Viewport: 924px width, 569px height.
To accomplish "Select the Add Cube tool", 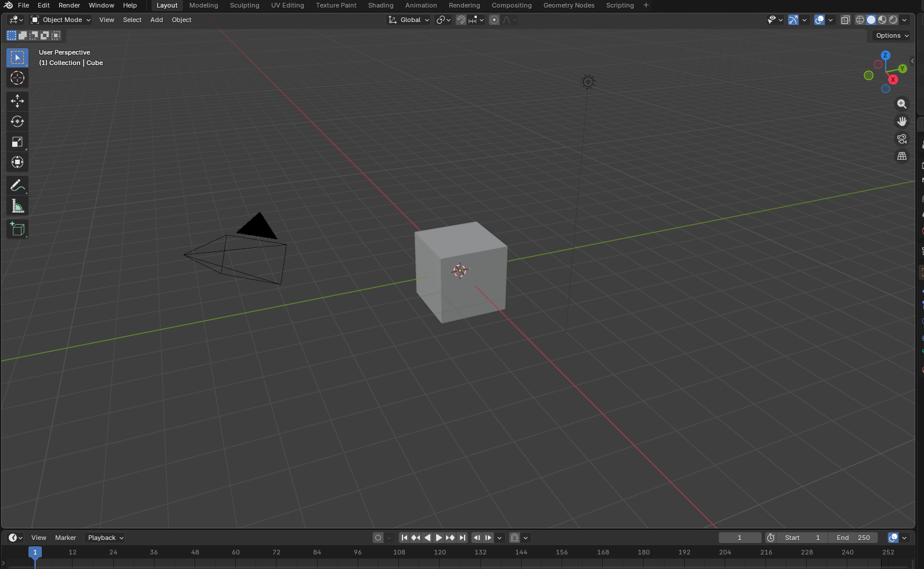I will click(17, 229).
